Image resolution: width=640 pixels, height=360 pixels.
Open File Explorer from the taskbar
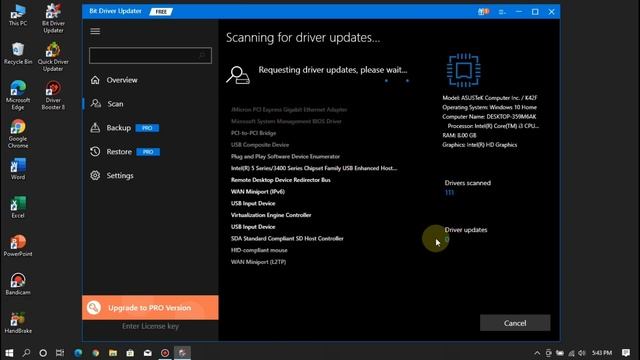pyautogui.click(x=113, y=353)
